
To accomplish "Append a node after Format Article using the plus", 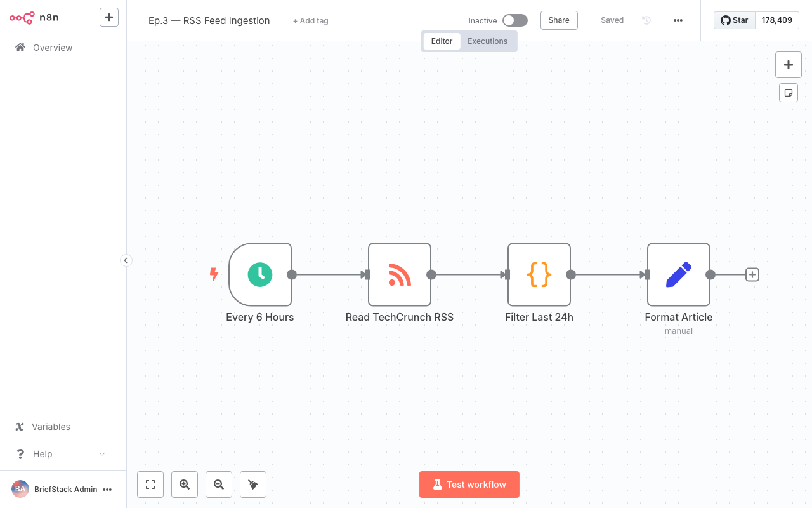I will click(752, 274).
